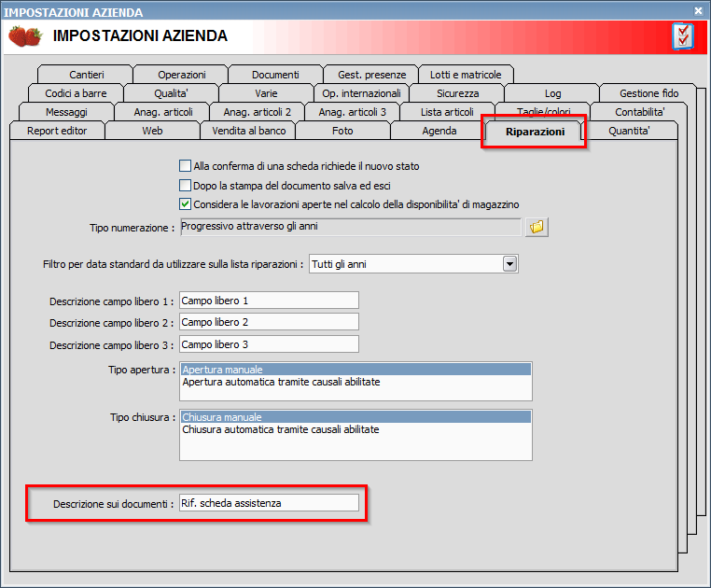Open the Documenti tab
Image resolution: width=711 pixels, height=588 pixels.
[x=275, y=75]
